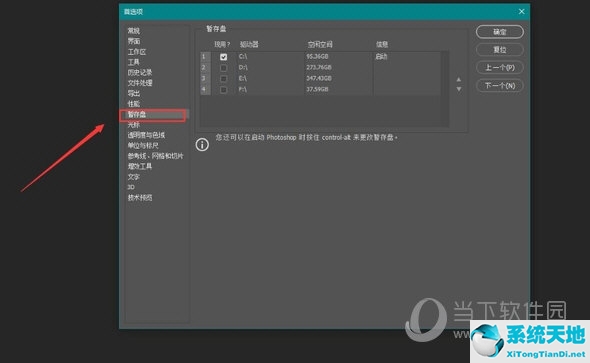Close the preferences dialog with X
This screenshot has width=590, height=363.
click(x=522, y=12)
